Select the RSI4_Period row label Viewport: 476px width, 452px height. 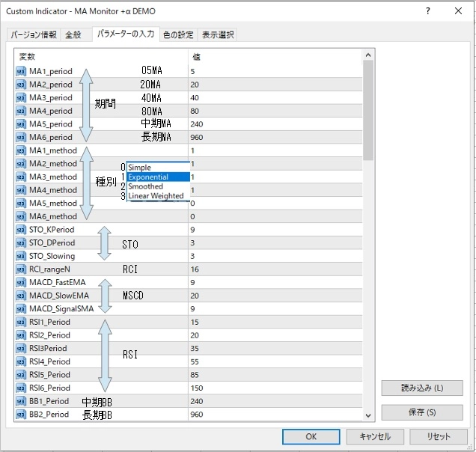point(49,361)
